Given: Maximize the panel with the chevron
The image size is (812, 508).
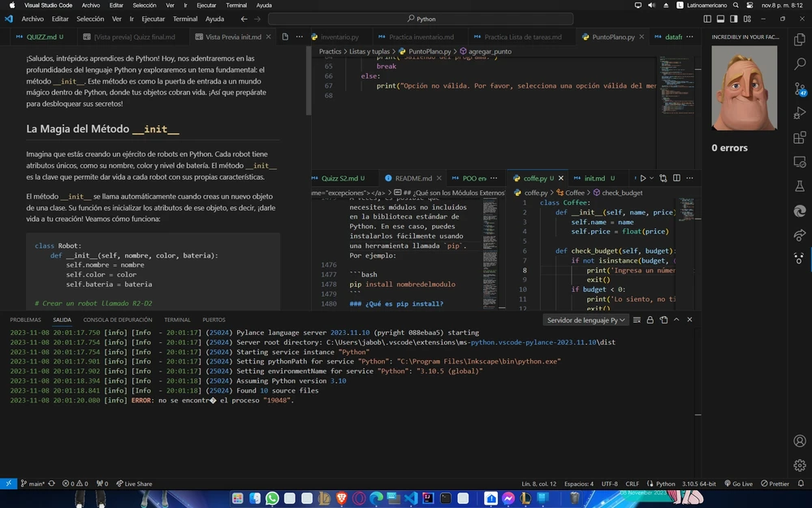Looking at the screenshot, I should [676, 320].
